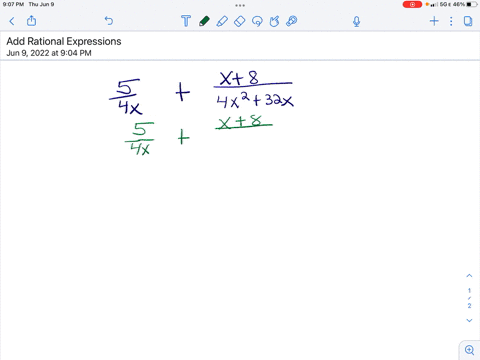Undo the last stroke
The image size is (480, 360).
pyautogui.click(x=109, y=21)
